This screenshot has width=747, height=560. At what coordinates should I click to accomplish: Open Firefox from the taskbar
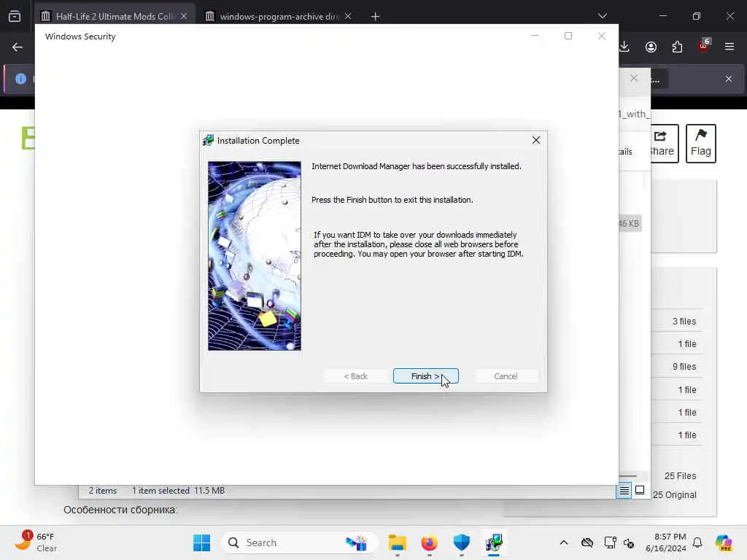(x=429, y=542)
